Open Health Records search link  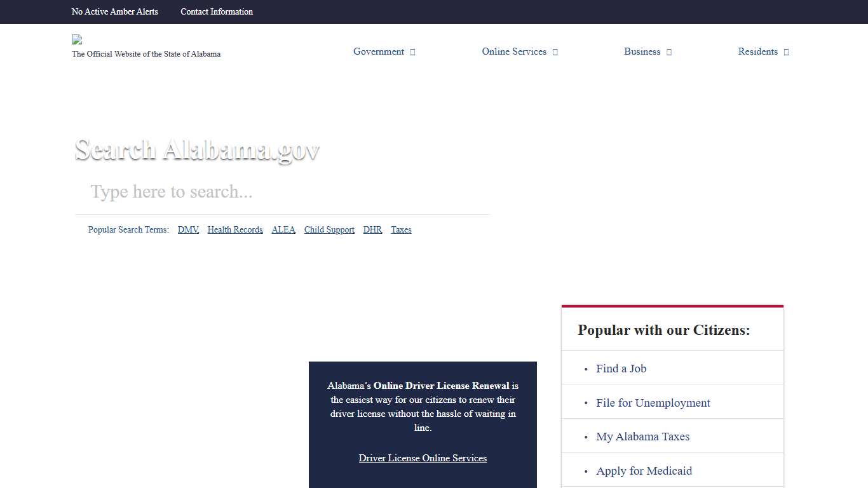[x=234, y=229]
